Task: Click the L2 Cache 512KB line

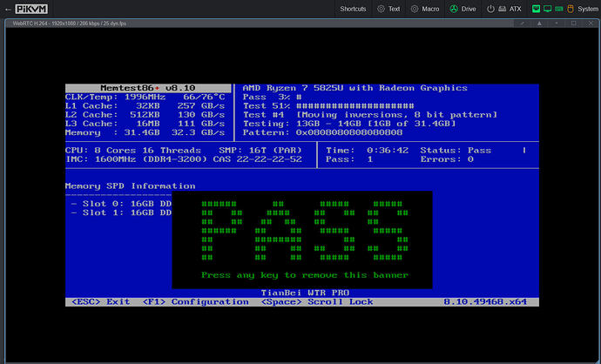Action: (145, 115)
